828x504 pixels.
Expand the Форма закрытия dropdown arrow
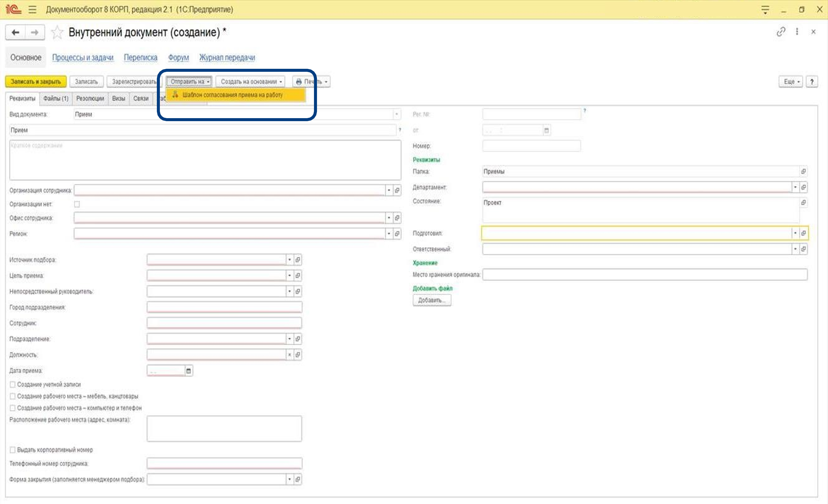290,479
